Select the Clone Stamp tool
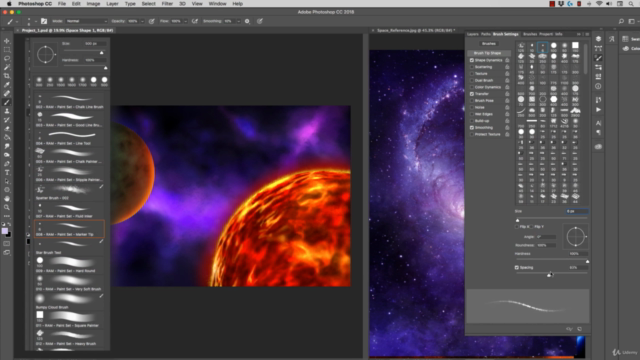640x360 pixels. tap(7, 111)
